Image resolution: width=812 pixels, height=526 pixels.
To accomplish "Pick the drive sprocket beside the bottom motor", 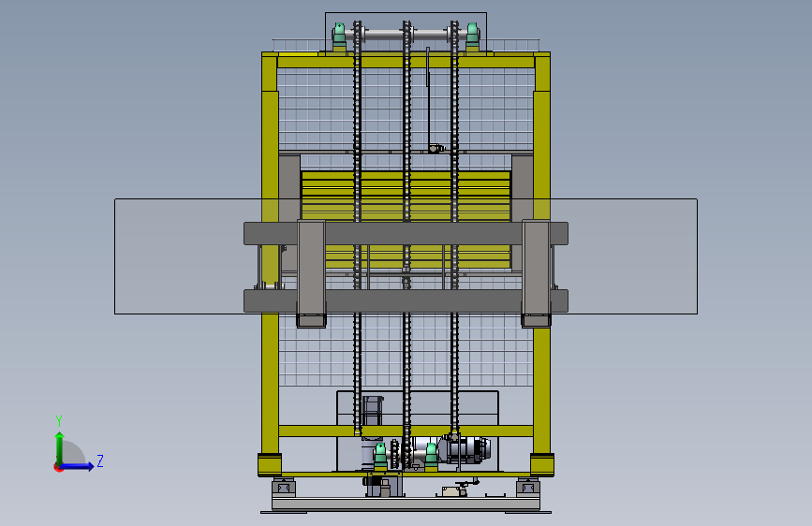I will (395, 455).
